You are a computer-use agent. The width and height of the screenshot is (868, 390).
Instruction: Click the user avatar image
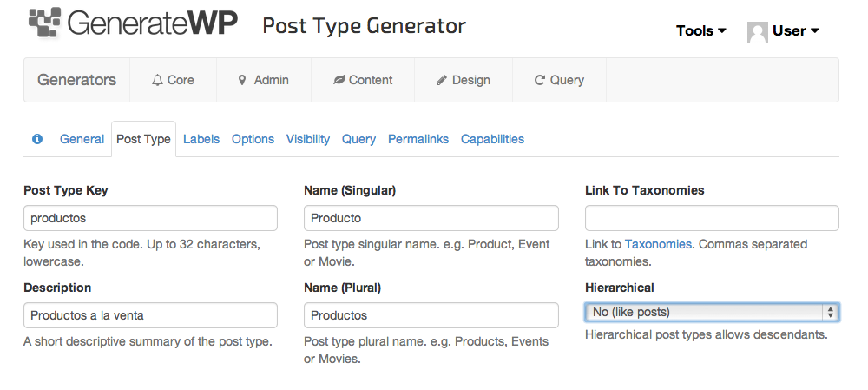757,31
